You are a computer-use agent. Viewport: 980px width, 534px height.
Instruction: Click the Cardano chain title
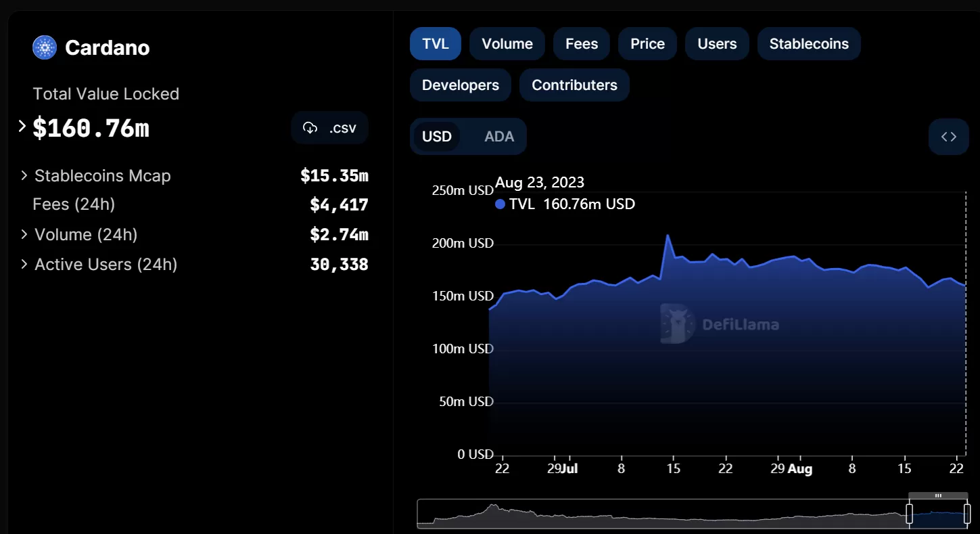pyautogui.click(x=108, y=48)
